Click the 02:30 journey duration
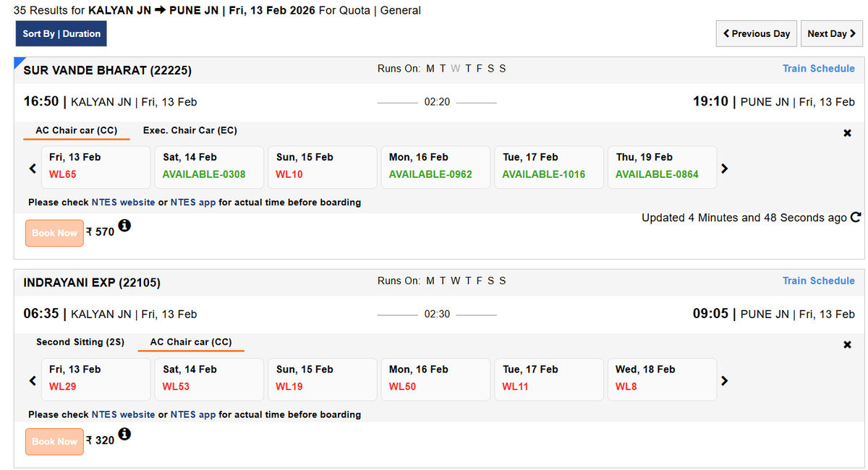The width and height of the screenshot is (868, 470). pos(437,314)
